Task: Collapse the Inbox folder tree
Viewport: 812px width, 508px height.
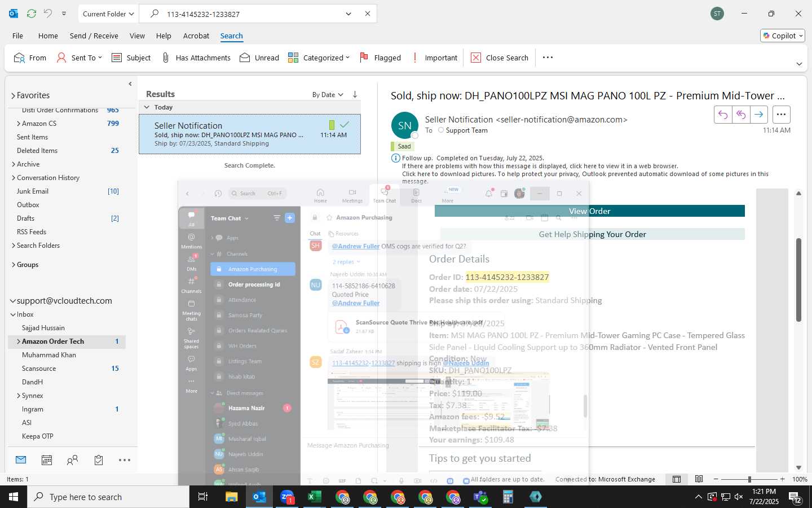Action: tap(13, 314)
